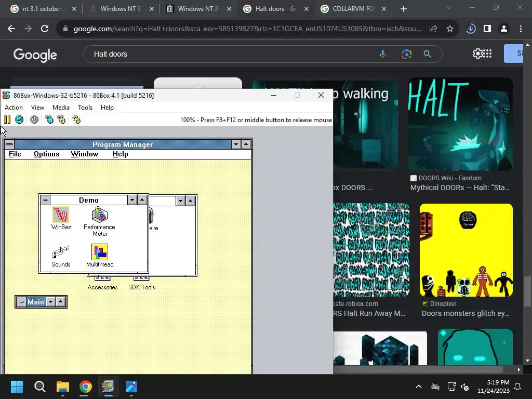Open Program Manager File menu

click(15, 154)
